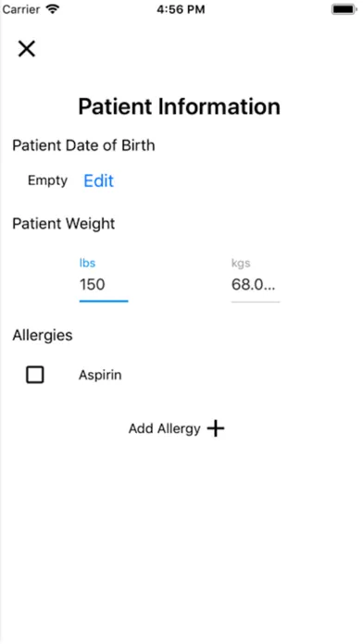
Task: Click the Patient Date of Birth label
Action: point(83,145)
